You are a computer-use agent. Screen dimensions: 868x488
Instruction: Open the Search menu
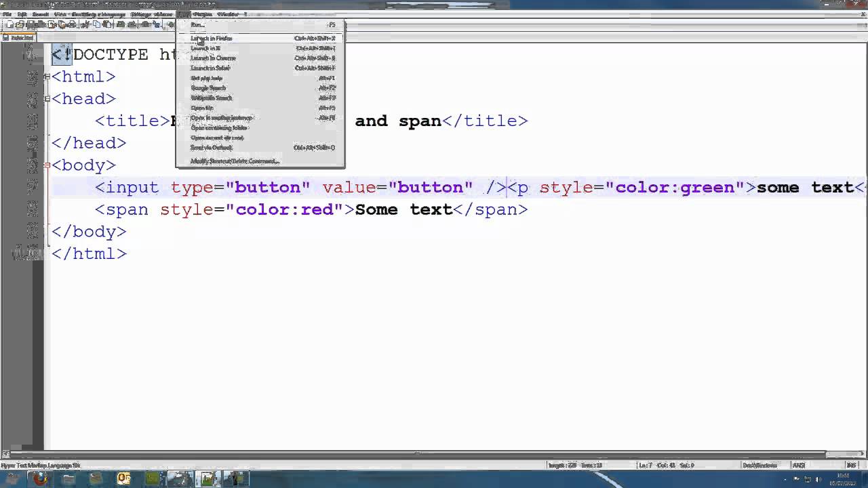41,14
